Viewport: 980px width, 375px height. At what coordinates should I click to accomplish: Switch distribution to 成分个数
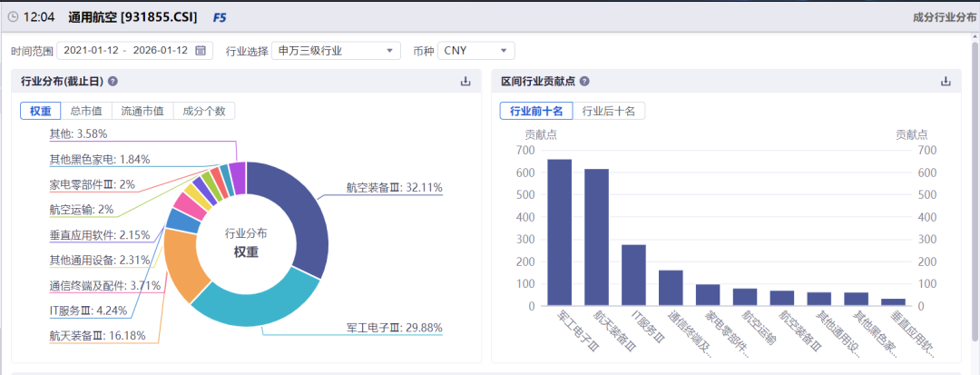click(204, 111)
